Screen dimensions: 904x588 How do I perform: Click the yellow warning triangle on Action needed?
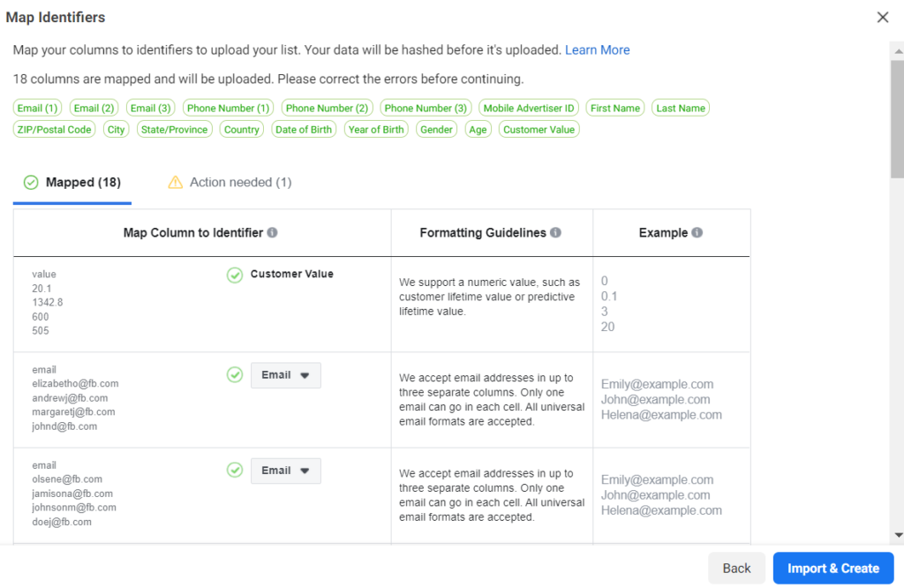[176, 182]
